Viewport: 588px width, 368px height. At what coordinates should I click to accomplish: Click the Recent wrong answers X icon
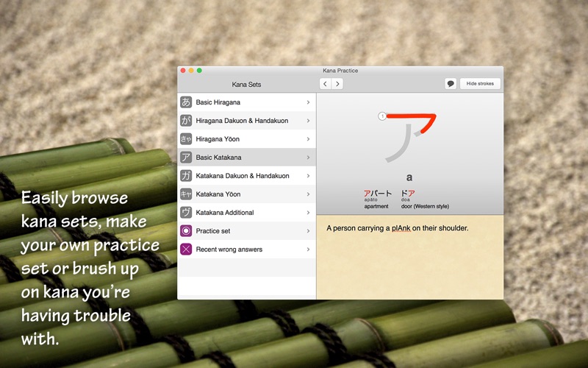coord(186,250)
